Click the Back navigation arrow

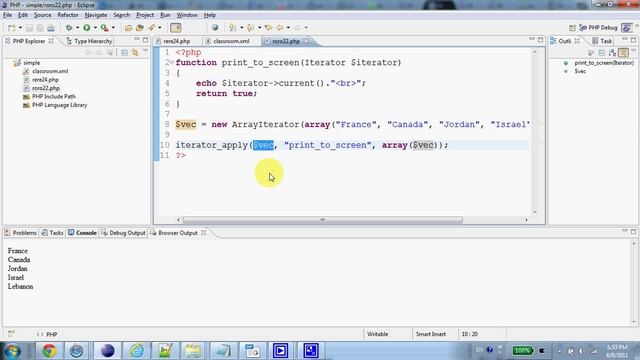(x=280, y=28)
